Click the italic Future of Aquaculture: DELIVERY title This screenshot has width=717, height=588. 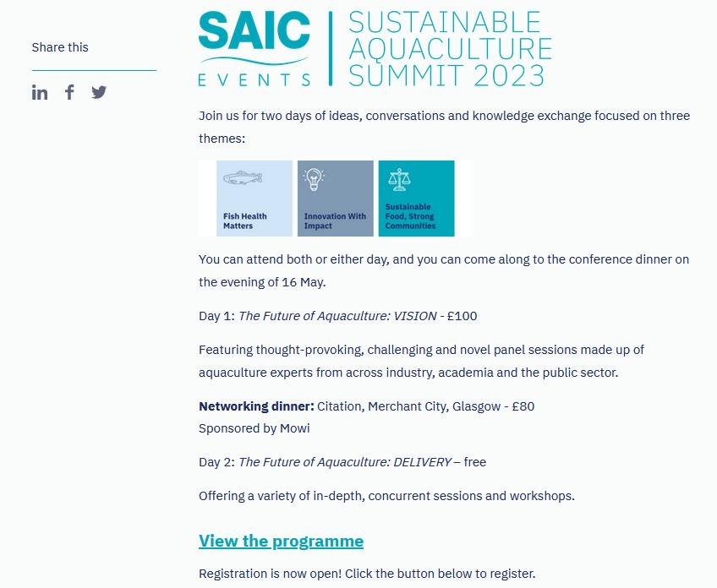click(344, 462)
